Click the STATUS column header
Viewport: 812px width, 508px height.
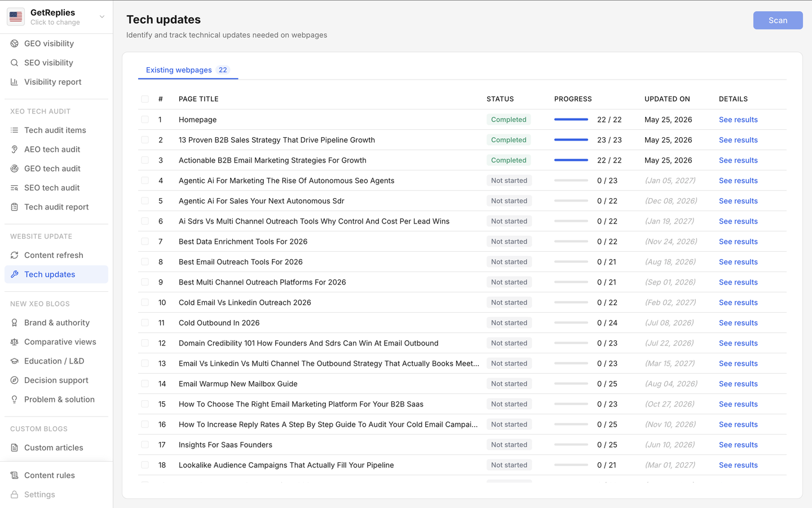coord(500,99)
